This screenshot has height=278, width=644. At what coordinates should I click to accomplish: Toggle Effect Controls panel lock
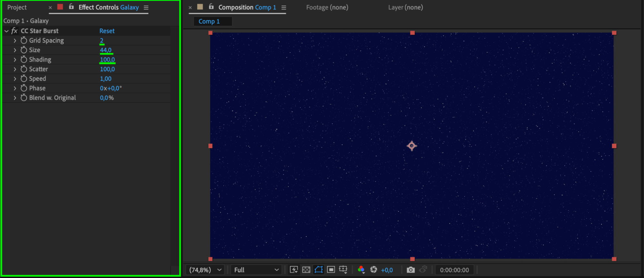(x=71, y=7)
